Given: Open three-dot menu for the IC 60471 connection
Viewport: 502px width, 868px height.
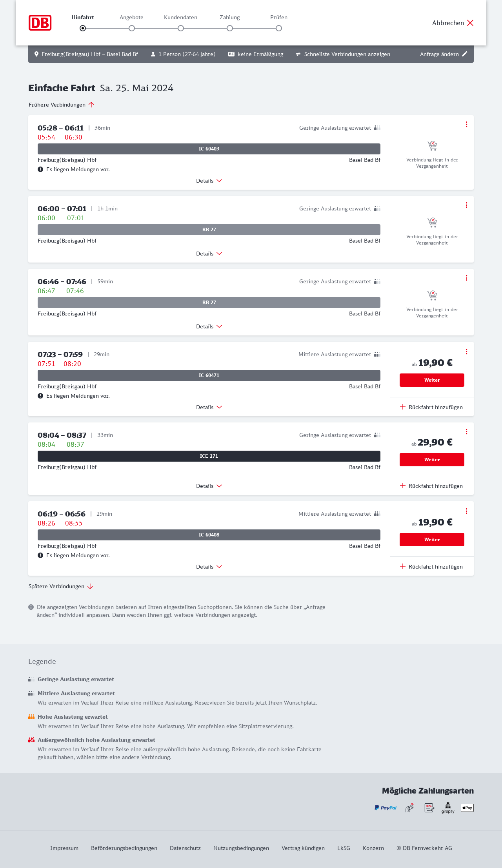Looking at the screenshot, I should (466, 352).
